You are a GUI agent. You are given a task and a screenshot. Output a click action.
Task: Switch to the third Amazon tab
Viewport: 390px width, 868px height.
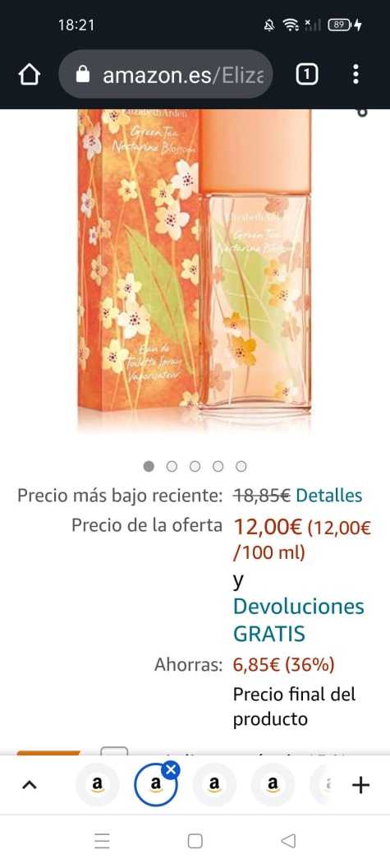point(214,784)
